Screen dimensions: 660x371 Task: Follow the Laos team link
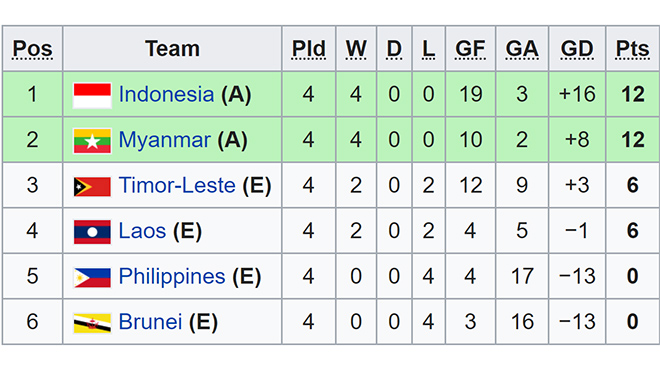142,231
